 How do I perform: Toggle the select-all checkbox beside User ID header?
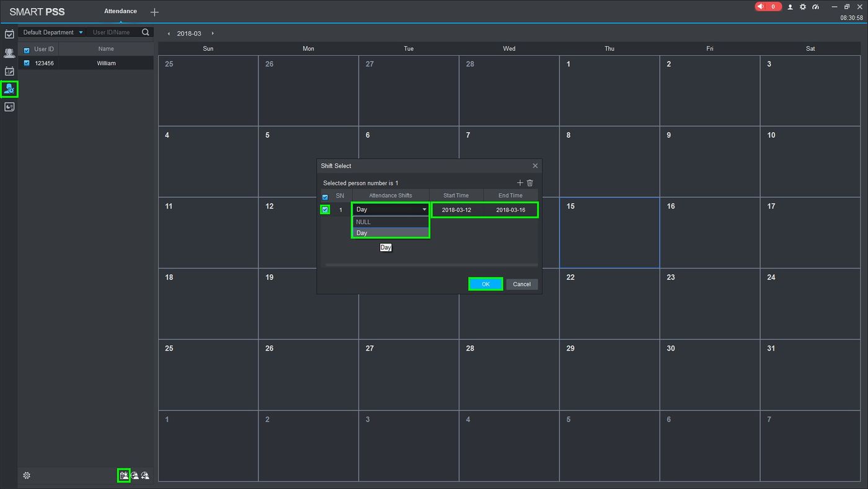coord(27,49)
